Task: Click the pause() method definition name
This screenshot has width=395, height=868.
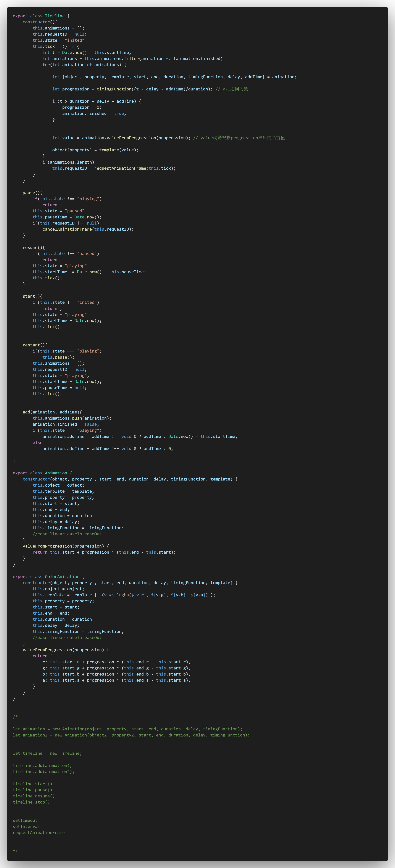Action: 29,193
